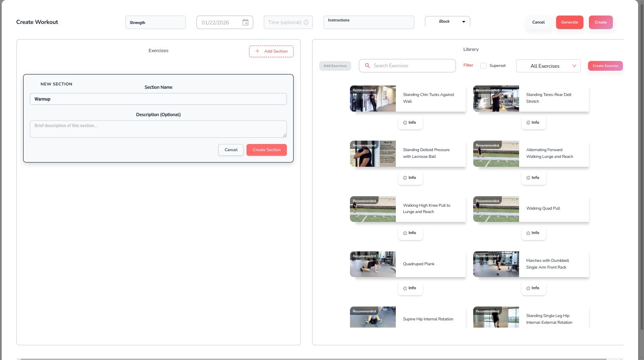The image size is (644, 360).
Task: Select Standing Teres-Rear Delt Stretch thumbnail
Action: pyautogui.click(x=496, y=99)
